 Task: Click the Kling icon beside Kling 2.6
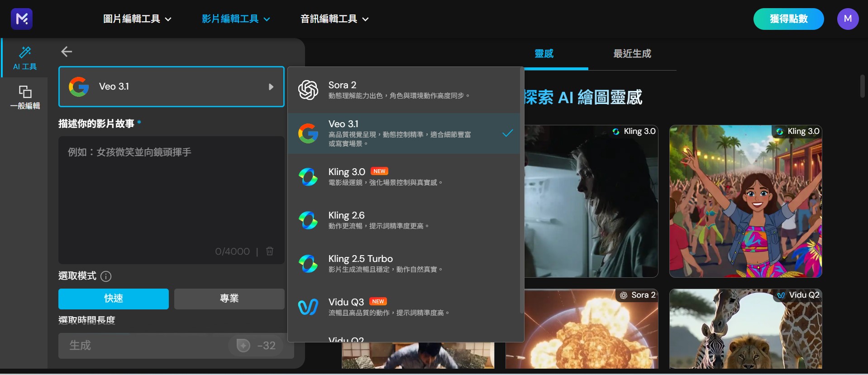(308, 220)
